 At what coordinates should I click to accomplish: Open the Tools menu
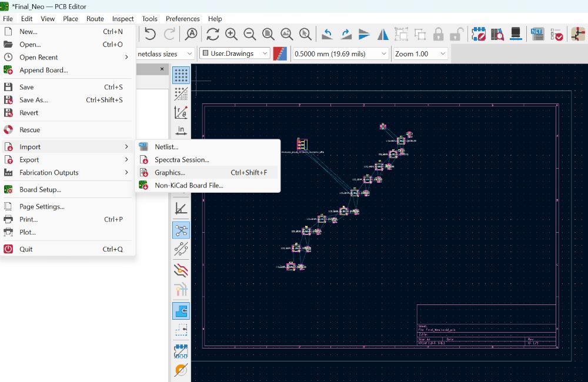[149, 19]
